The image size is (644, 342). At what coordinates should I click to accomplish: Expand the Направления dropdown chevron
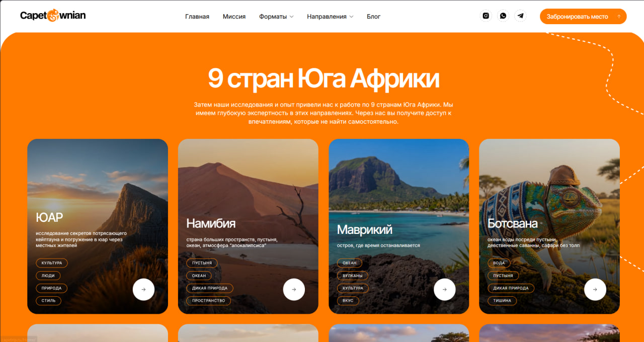351,17
